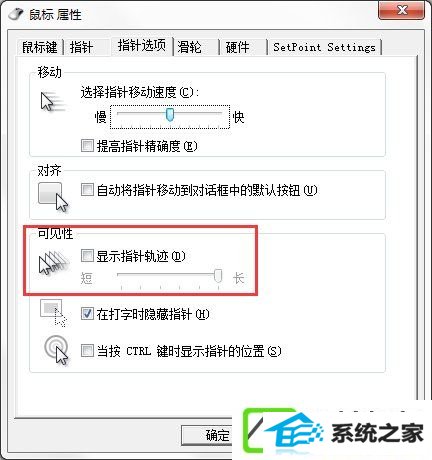Enable 提高指针精确度 checkbox
Viewport: 432px width, 460px height.
[x=87, y=146]
